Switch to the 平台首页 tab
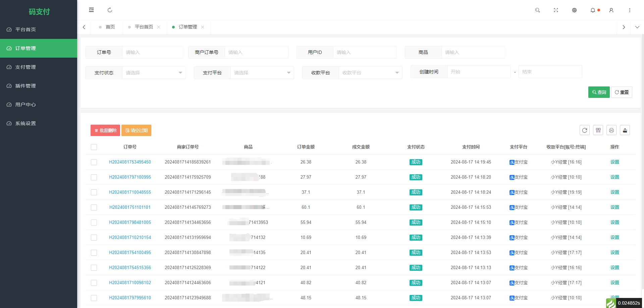The image size is (644, 308). coord(144,27)
